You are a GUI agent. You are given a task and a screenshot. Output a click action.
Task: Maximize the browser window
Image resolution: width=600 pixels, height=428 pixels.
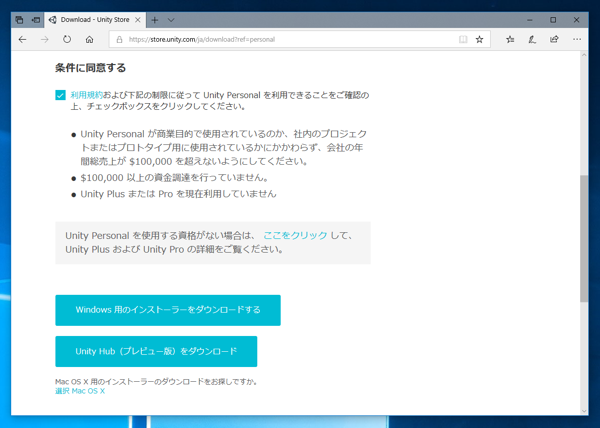[553, 20]
